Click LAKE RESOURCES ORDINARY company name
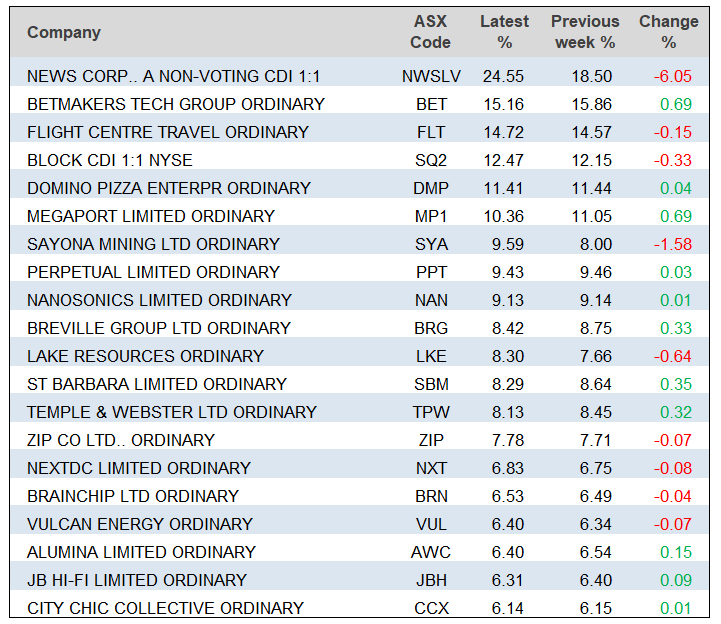This screenshot has height=624, width=721. pos(145,356)
